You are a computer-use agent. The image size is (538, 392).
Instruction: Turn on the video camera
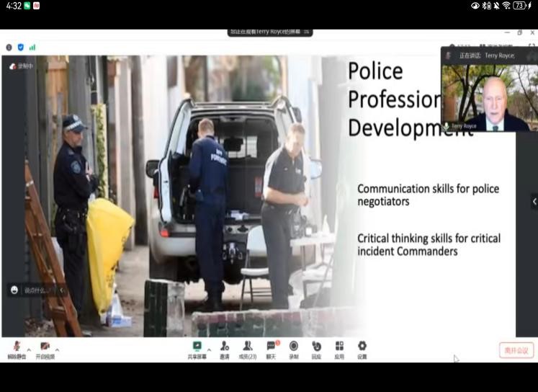45,347
